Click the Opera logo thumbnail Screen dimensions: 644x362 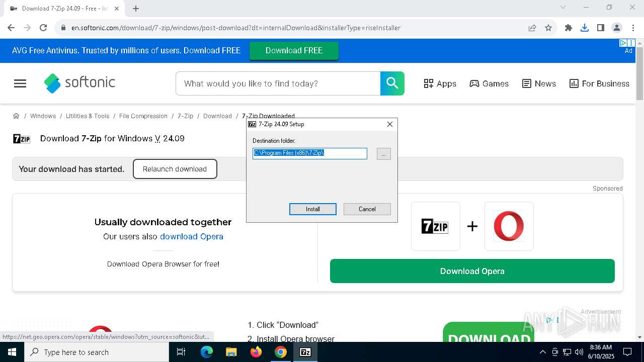509,226
